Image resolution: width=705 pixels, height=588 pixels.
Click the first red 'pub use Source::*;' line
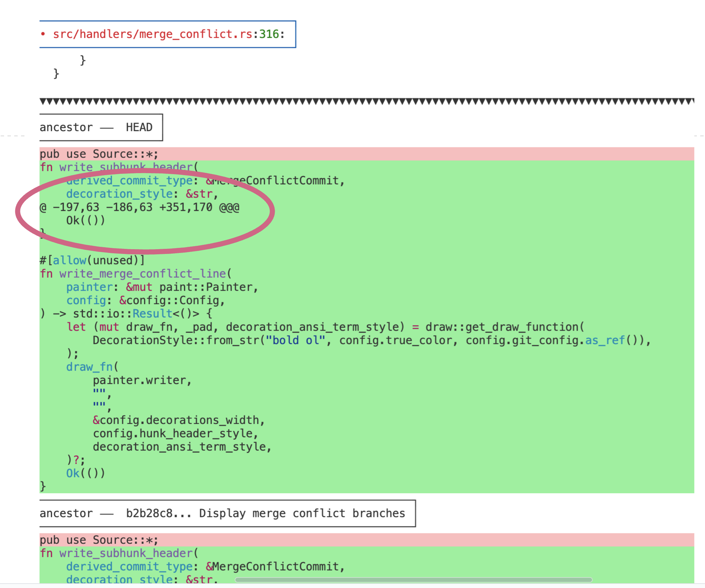click(99, 154)
